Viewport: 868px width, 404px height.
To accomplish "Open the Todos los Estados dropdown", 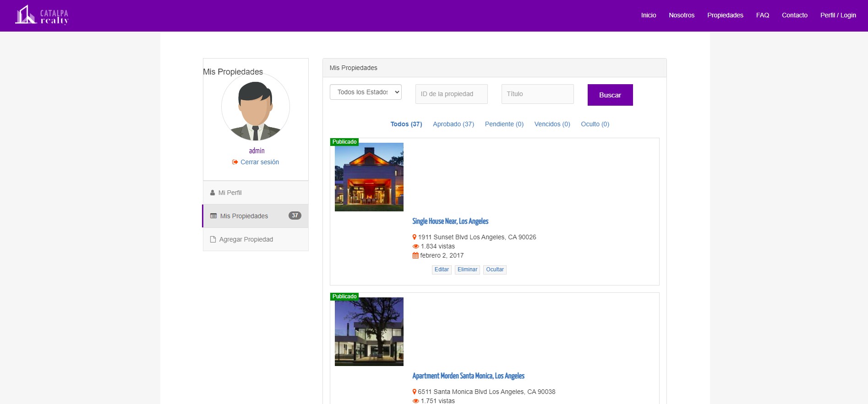I will pos(366,92).
